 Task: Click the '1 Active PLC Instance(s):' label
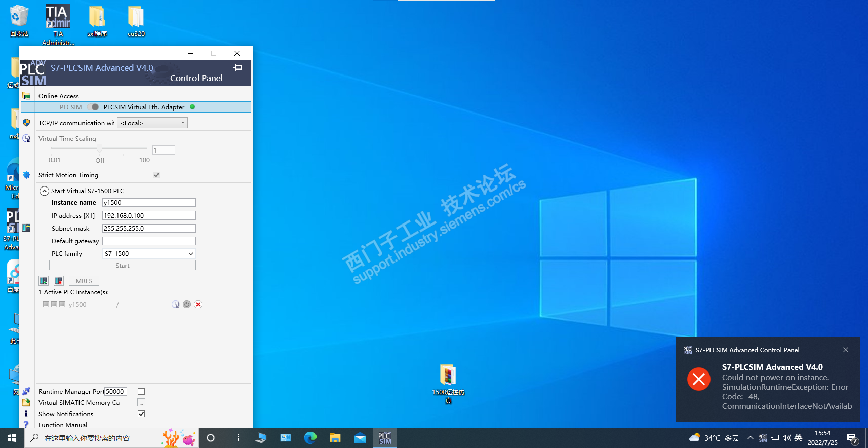74,292
